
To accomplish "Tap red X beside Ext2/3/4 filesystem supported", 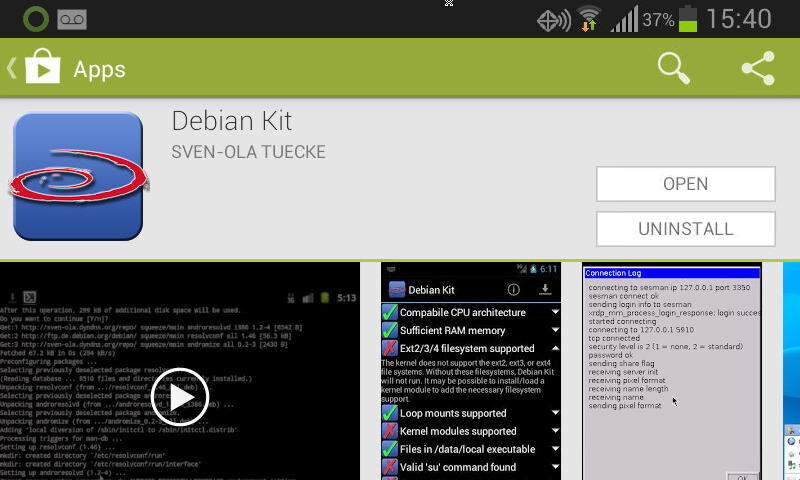I will coord(390,348).
